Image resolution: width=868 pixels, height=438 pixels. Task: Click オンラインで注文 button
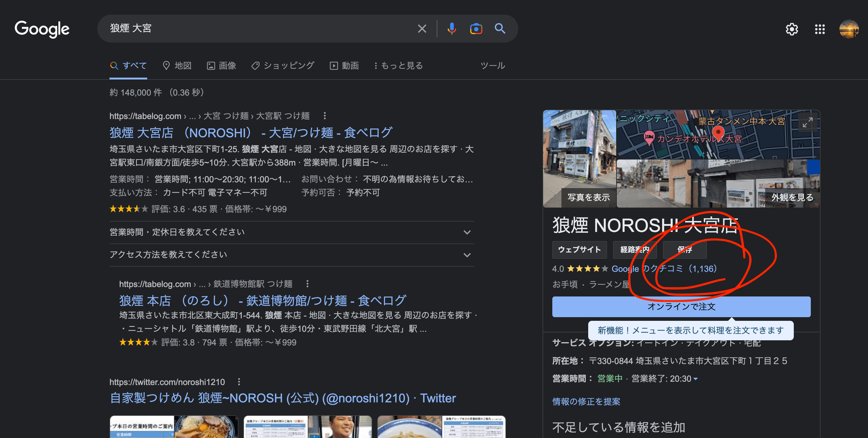(x=681, y=307)
